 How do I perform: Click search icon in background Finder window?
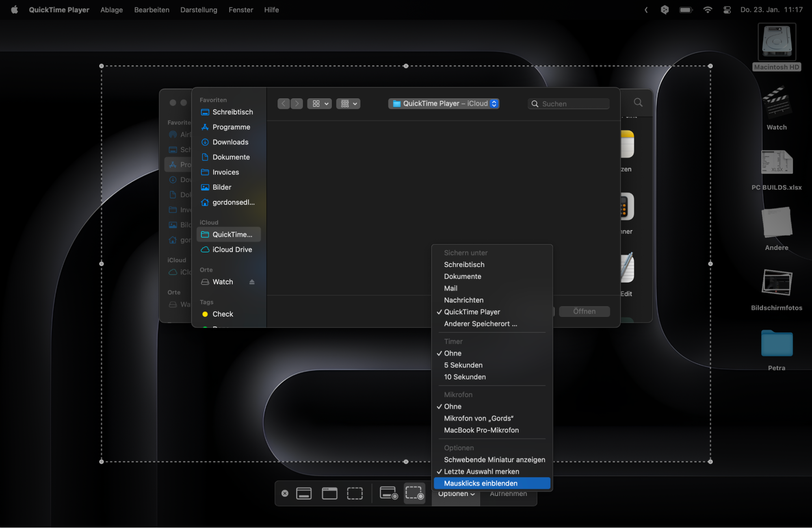pyautogui.click(x=638, y=102)
